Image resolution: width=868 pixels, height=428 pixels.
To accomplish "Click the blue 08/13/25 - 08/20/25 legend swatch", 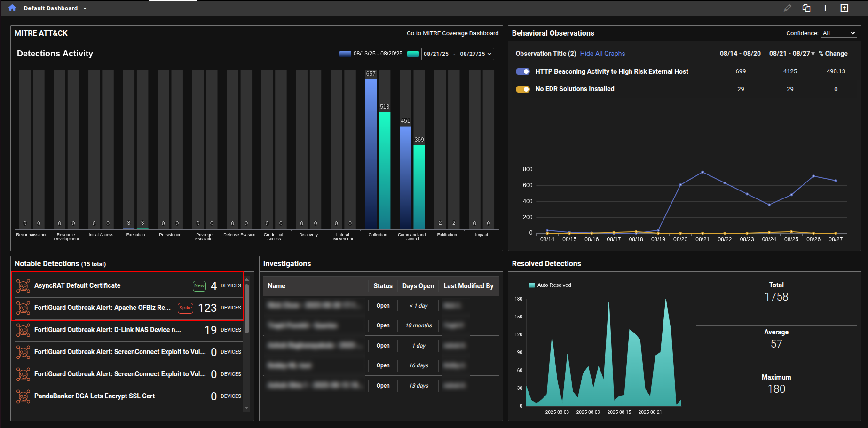I will pyautogui.click(x=345, y=54).
